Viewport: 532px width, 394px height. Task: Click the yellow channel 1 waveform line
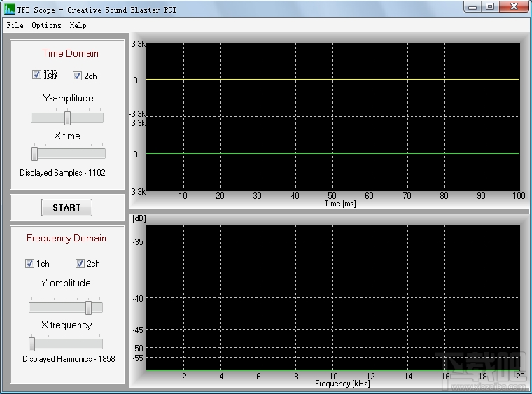tap(332, 79)
